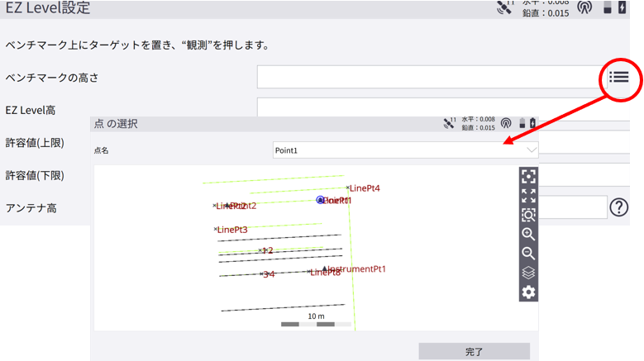
Task: Click satellite icon in point selection dialog
Action: coord(449,124)
